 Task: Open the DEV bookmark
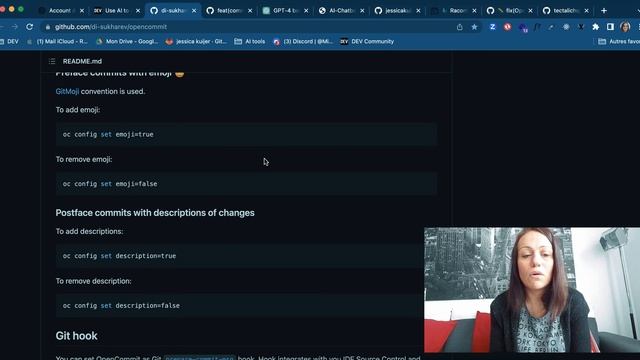tap(9, 42)
